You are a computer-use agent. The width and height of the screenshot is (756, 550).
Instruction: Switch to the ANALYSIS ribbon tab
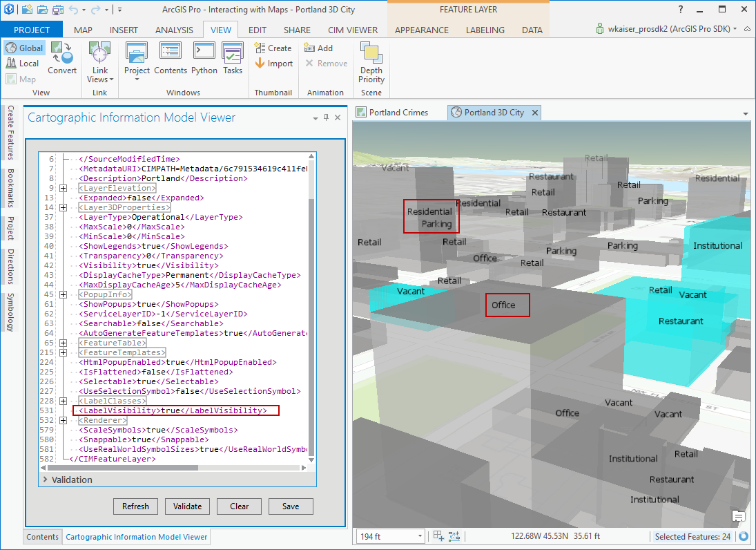[174, 30]
